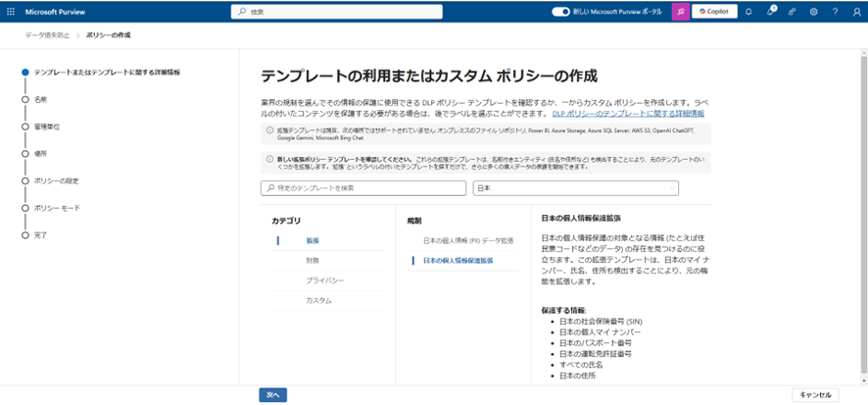The height and width of the screenshot is (405, 868).
Task: Open the Copilot panel
Action: click(x=714, y=12)
